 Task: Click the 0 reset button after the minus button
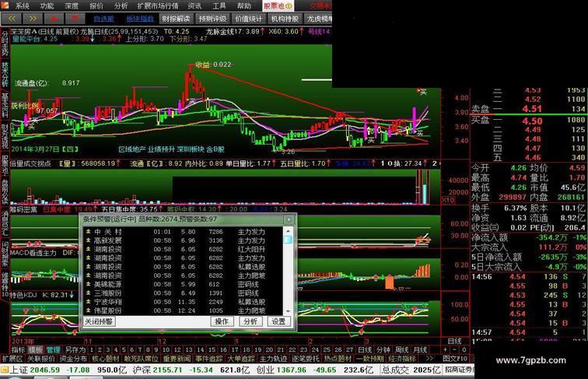pos(464,349)
